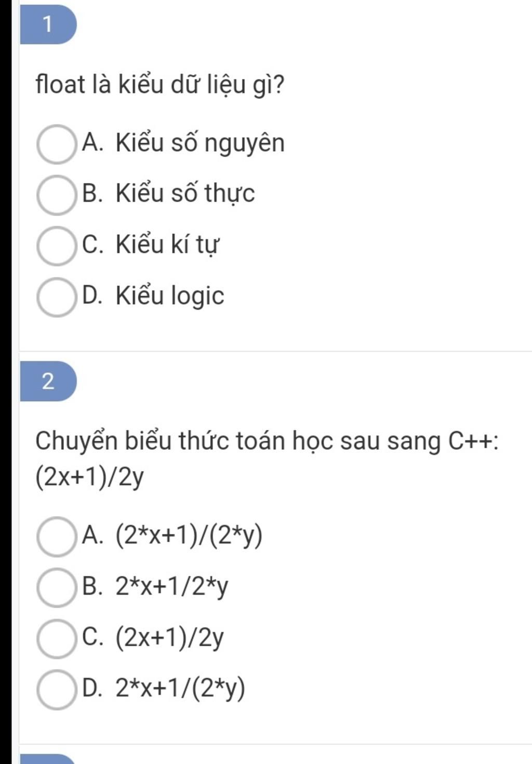Pick radio answer C. (2x+1)/2y
Viewport: 532px width, 764px height.
[56, 638]
